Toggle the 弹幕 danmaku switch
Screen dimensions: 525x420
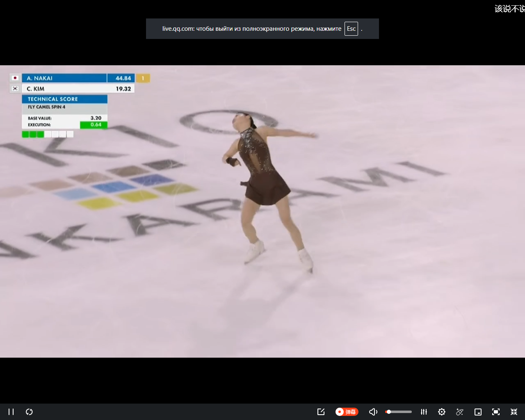pos(347,412)
